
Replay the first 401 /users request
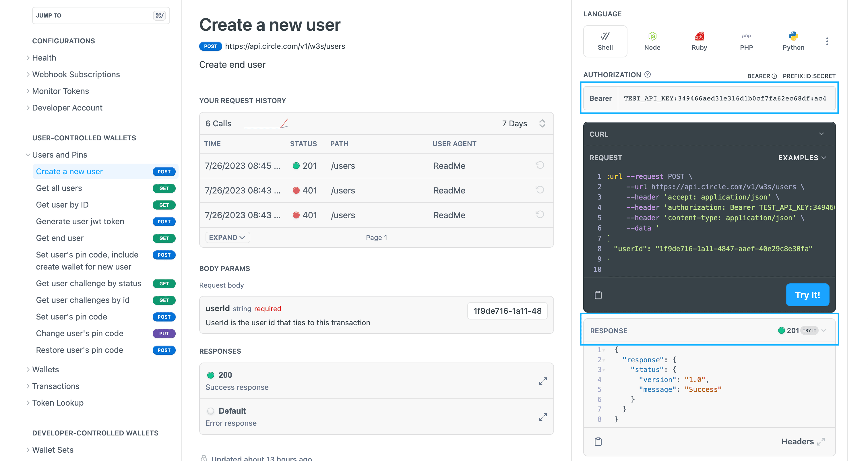point(540,190)
